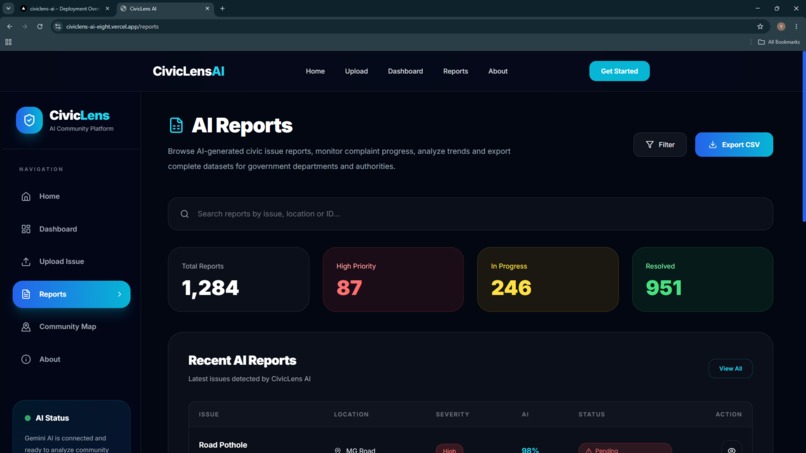Focus the Search reports input field
Image resolution: width=806 pixels, height=453 pixels.
pyautogui.click(x=470, y=214)
